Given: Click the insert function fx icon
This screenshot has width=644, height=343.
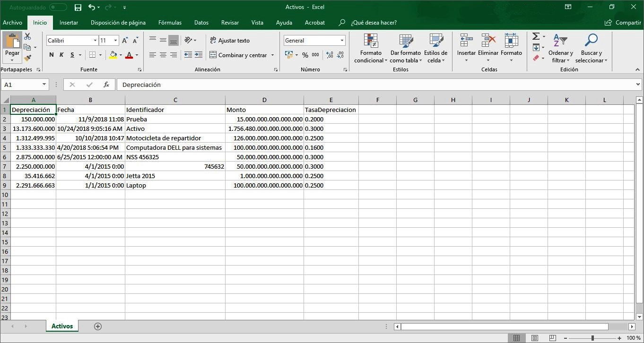Looking at the screenshot, I should (x=106, y=85).
